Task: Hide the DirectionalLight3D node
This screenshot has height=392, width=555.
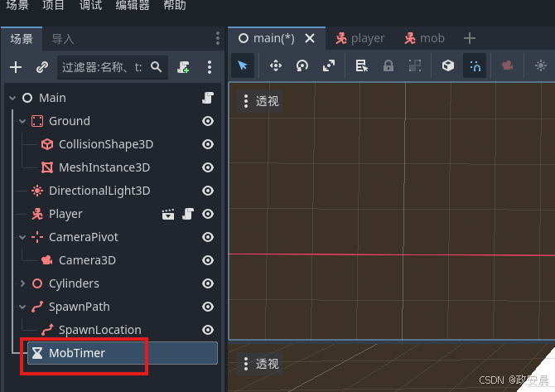Action: 208,191
